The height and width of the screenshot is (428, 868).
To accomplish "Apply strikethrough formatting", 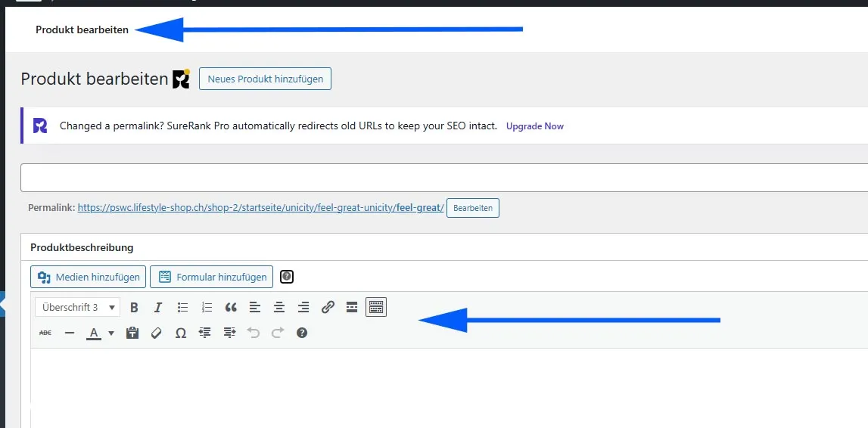I will [x=45, y=333].
